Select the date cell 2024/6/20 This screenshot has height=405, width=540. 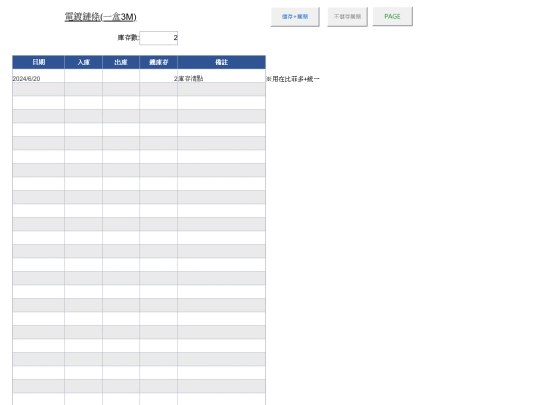[39, 76]
